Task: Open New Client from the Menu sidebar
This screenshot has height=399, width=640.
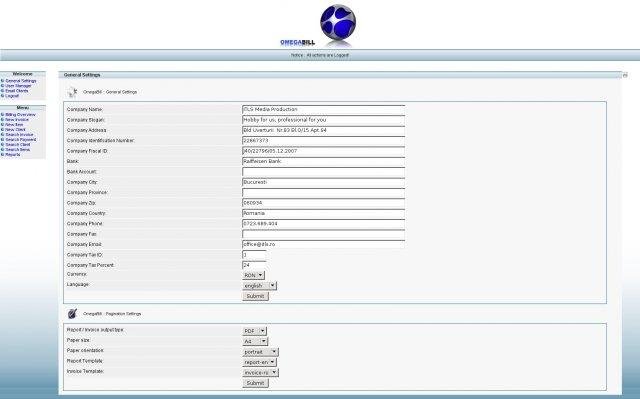Action: (x=15, y=129)
